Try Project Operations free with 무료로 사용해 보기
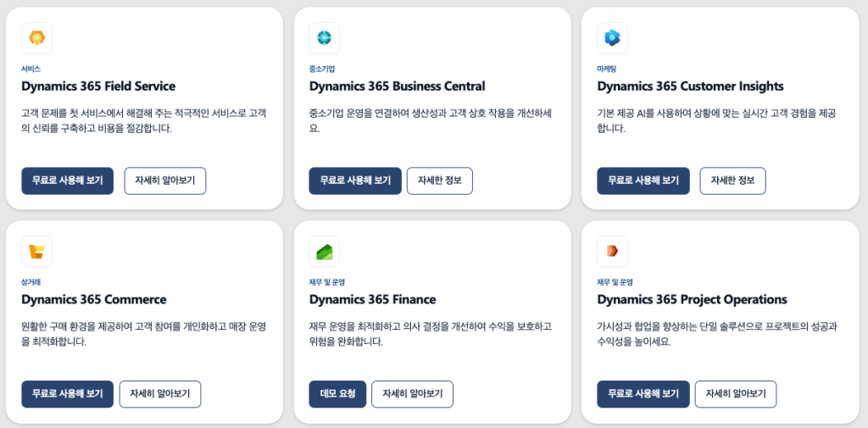This screenshot has width=868, height=428. [x=643, y=394]
